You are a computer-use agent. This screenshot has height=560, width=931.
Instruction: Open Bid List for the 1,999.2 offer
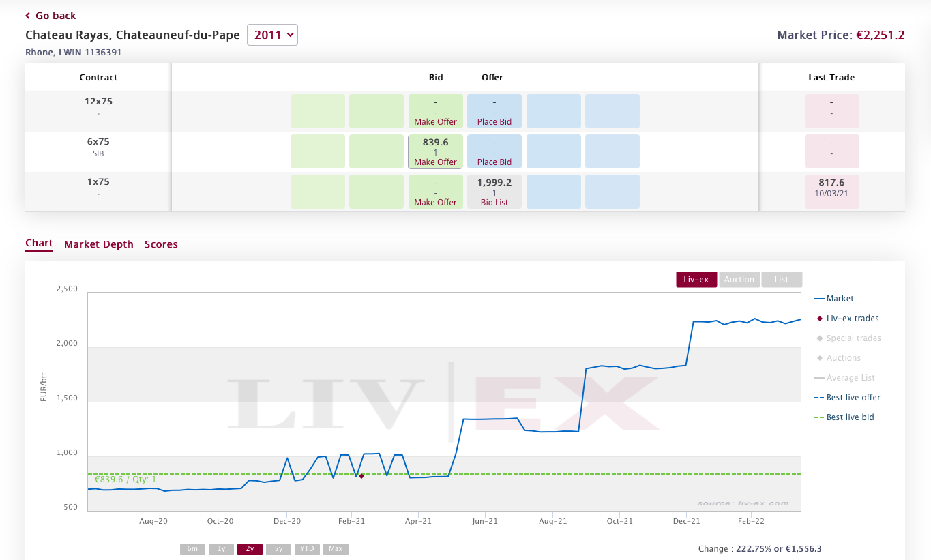point(494,203)
